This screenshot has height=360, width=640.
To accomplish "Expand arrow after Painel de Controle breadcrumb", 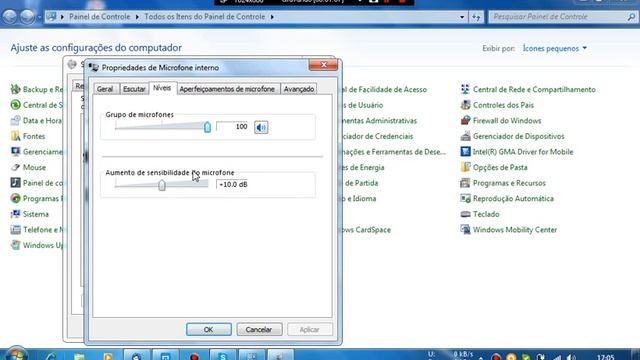I will tap(137, 17).
